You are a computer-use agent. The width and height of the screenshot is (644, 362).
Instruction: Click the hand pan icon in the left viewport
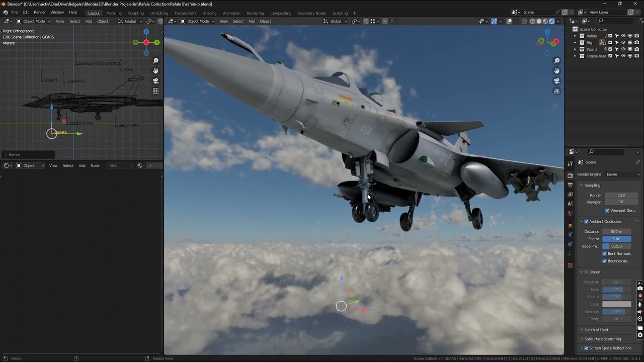pos(155,71)
